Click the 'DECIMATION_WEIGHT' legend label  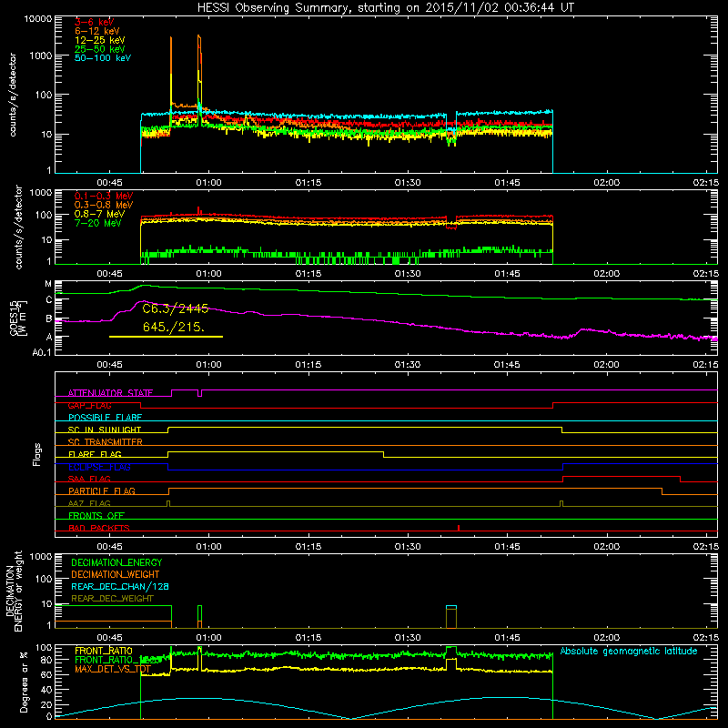116,574
